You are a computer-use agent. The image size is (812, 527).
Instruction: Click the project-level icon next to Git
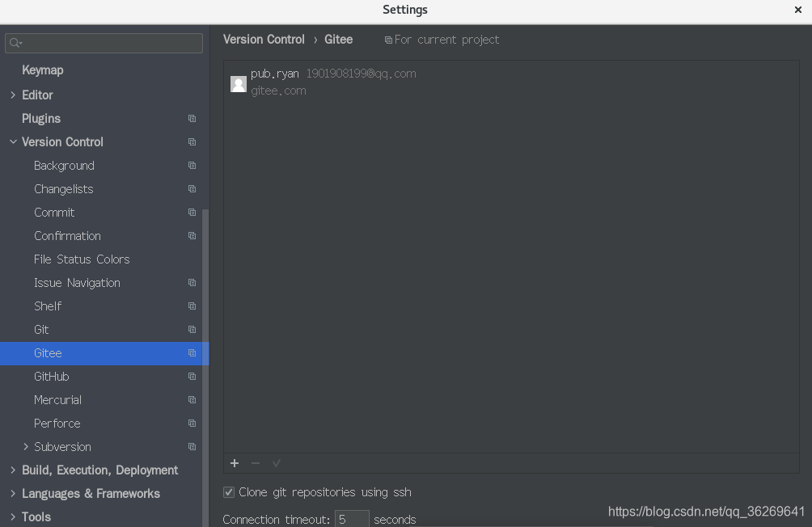point(192,330)
